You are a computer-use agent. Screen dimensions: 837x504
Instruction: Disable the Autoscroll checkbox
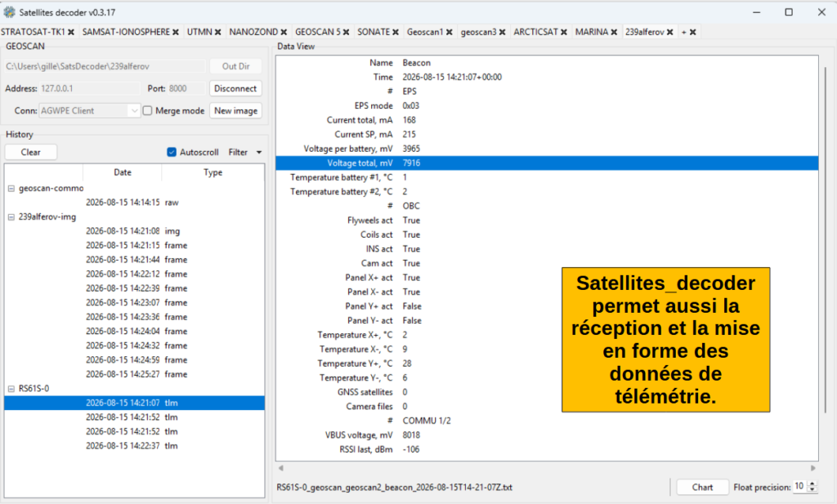(x=172, y=152)
